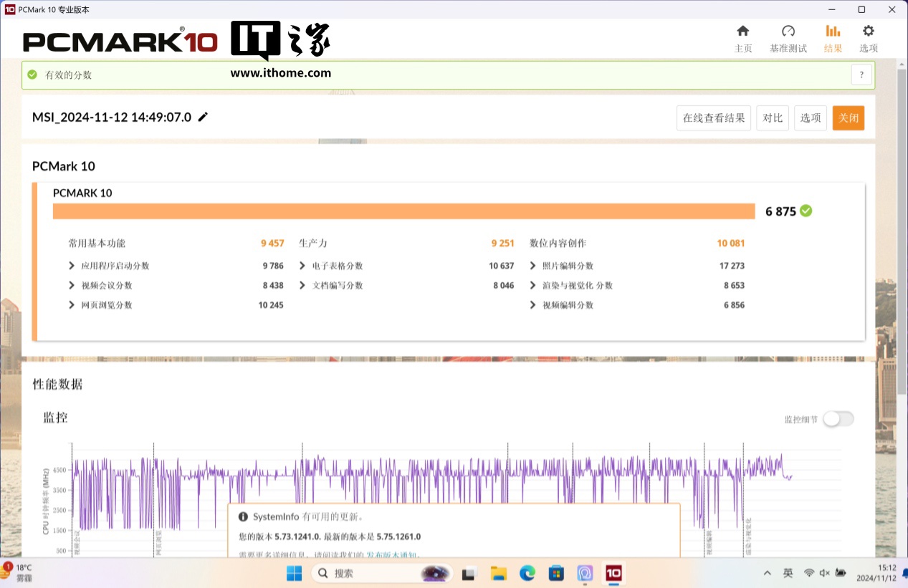Open File Explorer from the taskbar
The height and width of the screenshot is (588, 908).
pyautogui.click(x=499, y=573)
